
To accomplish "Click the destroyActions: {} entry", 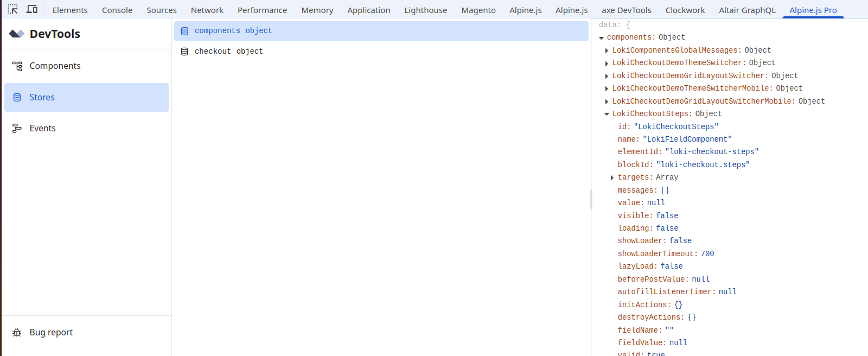I will (x=656, y=317).
